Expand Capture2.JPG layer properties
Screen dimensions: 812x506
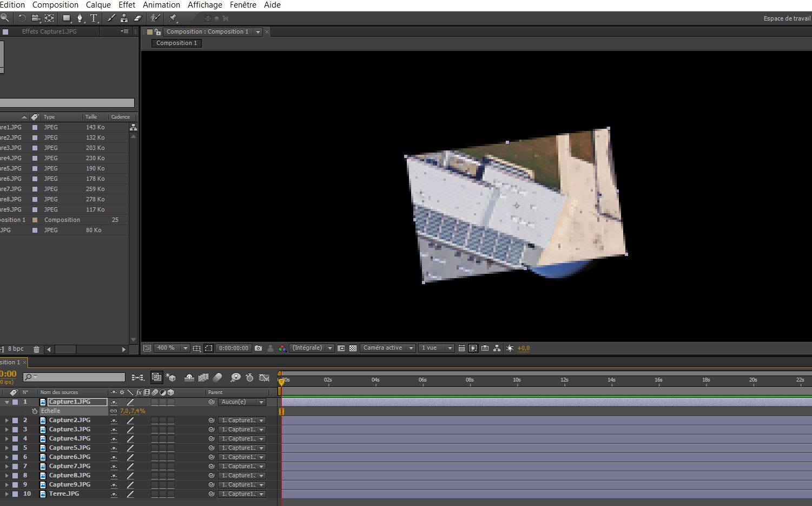click(7, 420)
